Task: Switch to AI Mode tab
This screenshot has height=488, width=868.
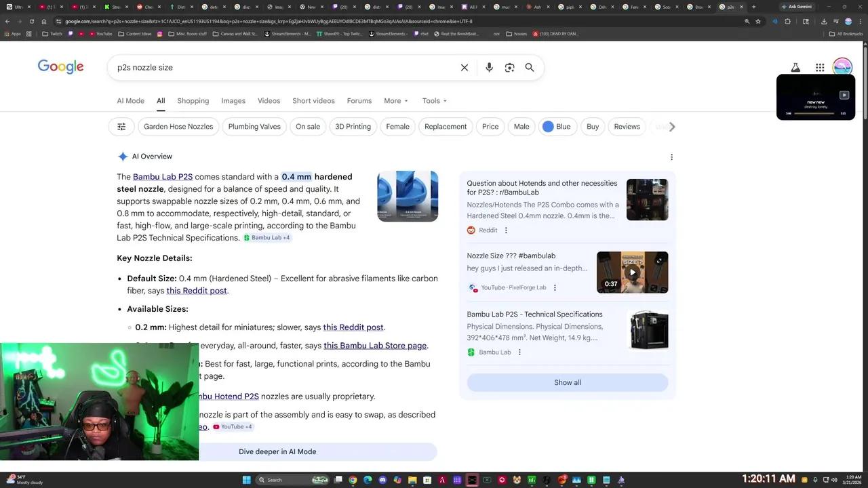Action: pyautogui.click(x=130, y=101)
